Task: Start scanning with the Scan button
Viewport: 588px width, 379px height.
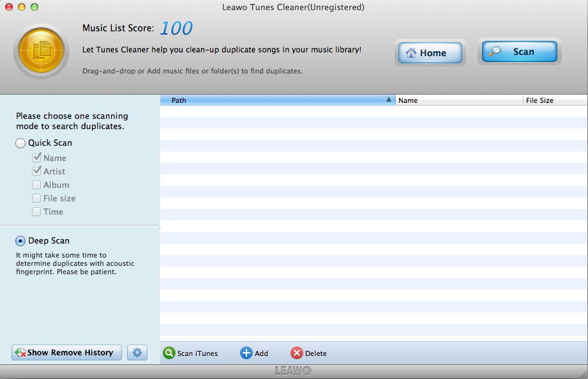Action: (x=520, y=51)
